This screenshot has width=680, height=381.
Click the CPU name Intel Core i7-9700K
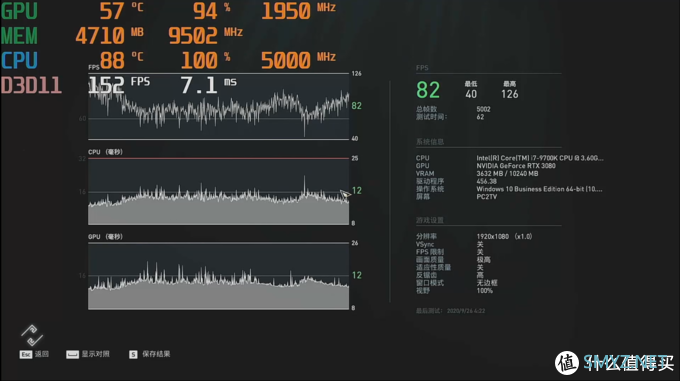(539, 158)
